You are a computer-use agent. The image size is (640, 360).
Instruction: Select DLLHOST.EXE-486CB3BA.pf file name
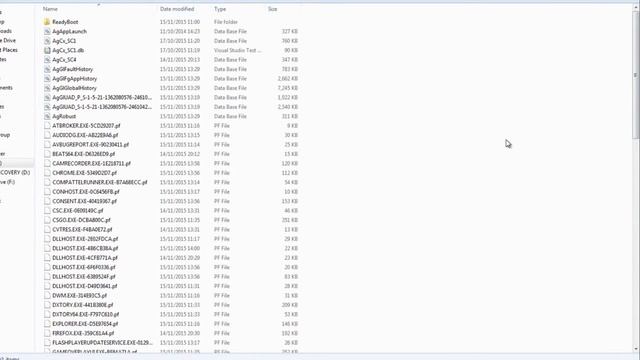[x=85, y=248]
